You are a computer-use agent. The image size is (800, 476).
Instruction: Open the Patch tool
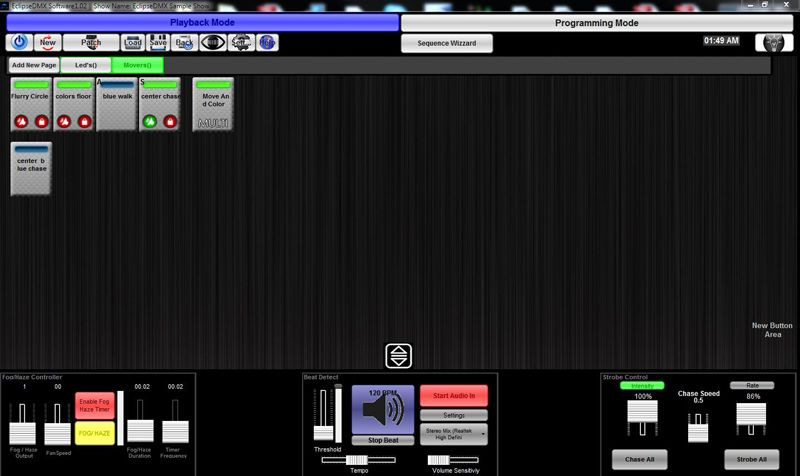pyautogui.click(x=91, y=42)
